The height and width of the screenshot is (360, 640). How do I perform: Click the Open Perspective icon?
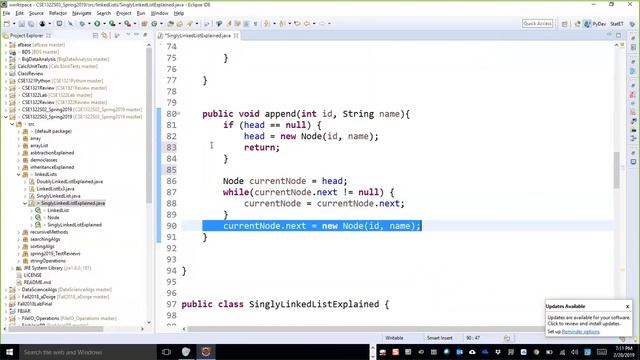coord(564,24)
